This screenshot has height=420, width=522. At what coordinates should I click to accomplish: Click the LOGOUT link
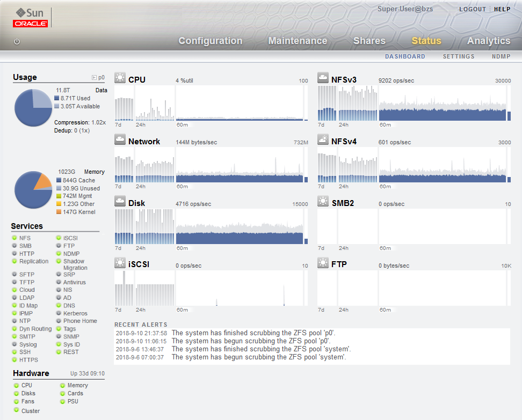click(473, 9)
